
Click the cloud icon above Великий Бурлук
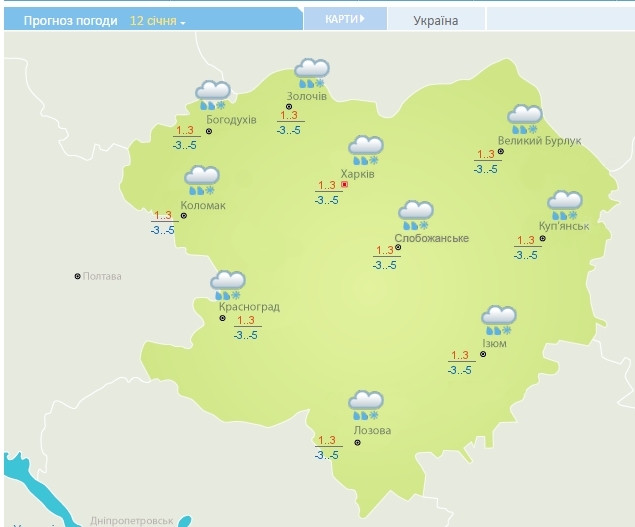pyautogui.click(x=524, y=119)
